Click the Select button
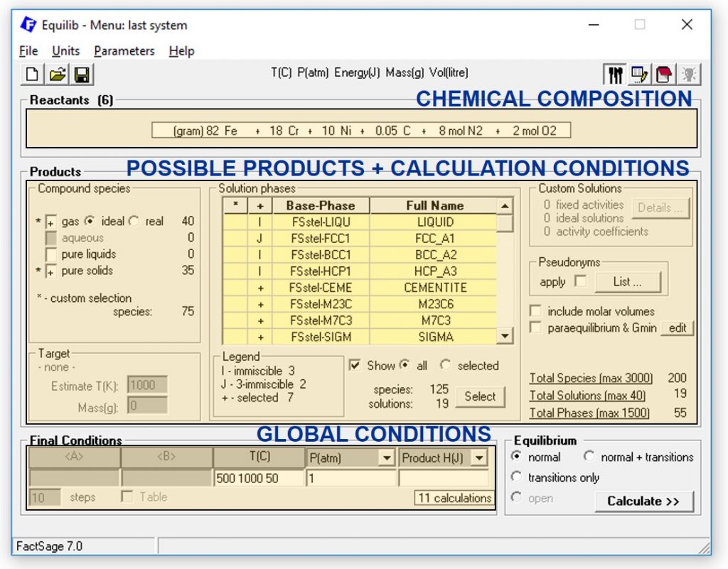728x569 pixels. coord(480,396)
